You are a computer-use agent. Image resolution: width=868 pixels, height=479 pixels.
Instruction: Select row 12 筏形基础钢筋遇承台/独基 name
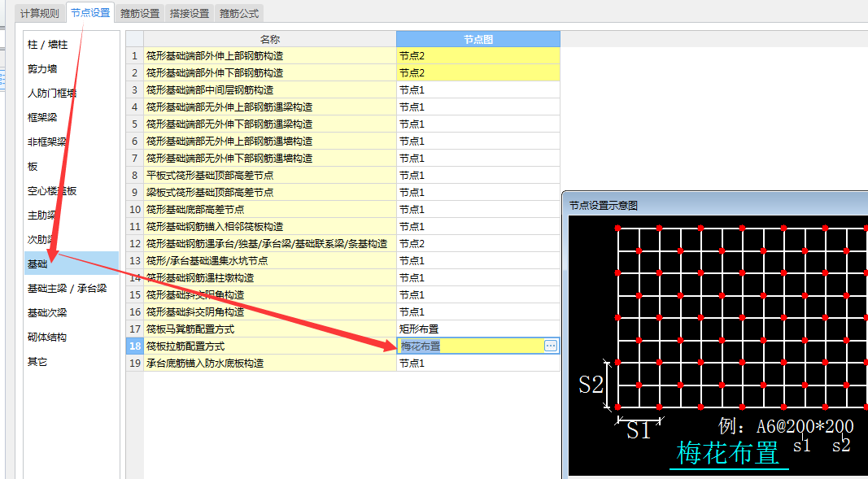click(x=270, y=244)
